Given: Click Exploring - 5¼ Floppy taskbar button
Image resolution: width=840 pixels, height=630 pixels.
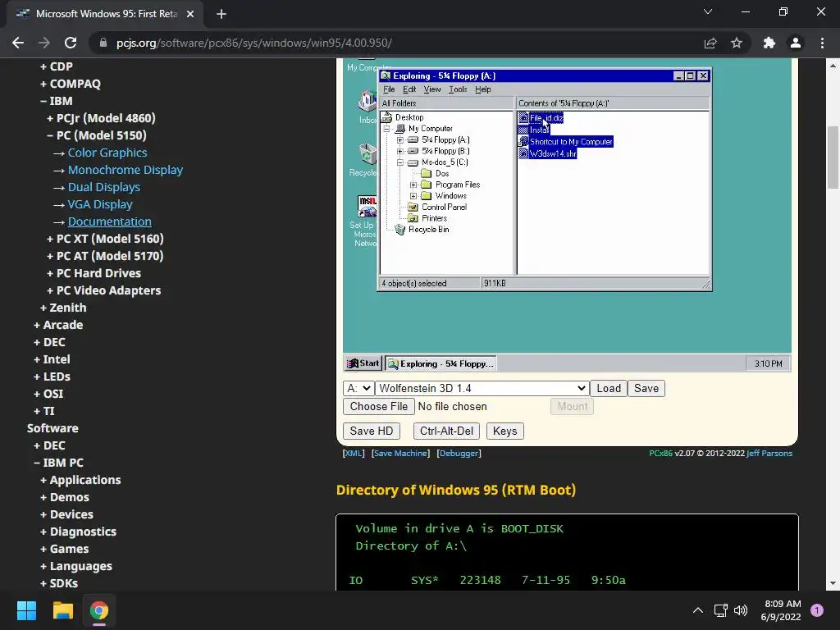Looking at the screenshot, I should pyautogui.click(x=441, y=363).
